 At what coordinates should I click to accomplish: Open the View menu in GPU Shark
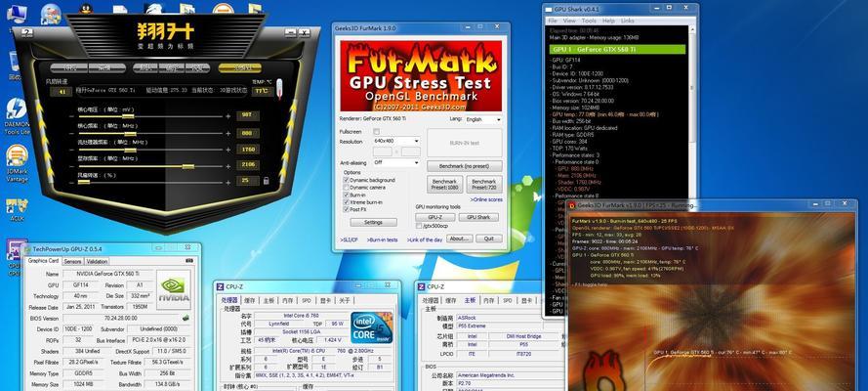[x=569, y=21]
